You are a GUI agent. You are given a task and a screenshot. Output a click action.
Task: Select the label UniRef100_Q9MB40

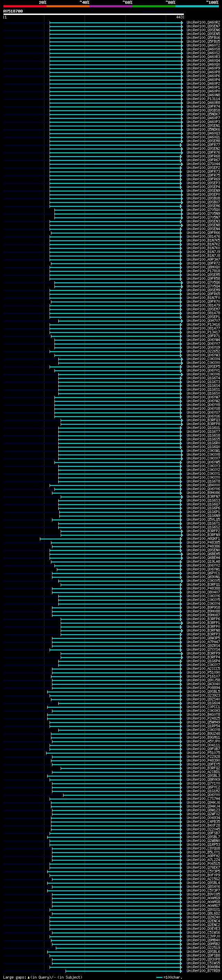pos(203,940)
